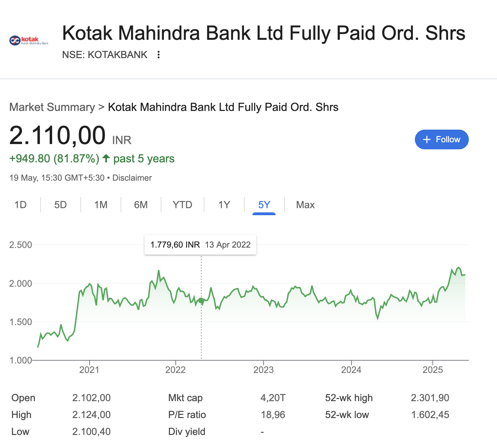Click the plus icon in Follow button
This screenshot has width=497, height=448.
427,139
